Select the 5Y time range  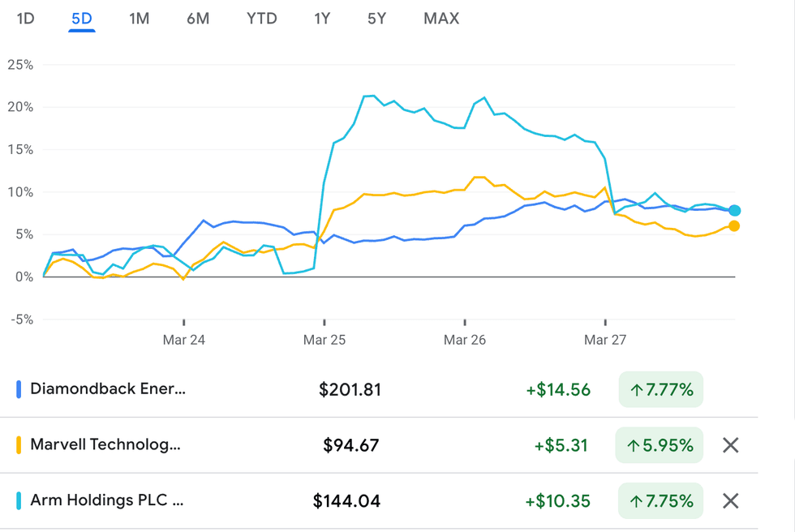click(376, 18)
